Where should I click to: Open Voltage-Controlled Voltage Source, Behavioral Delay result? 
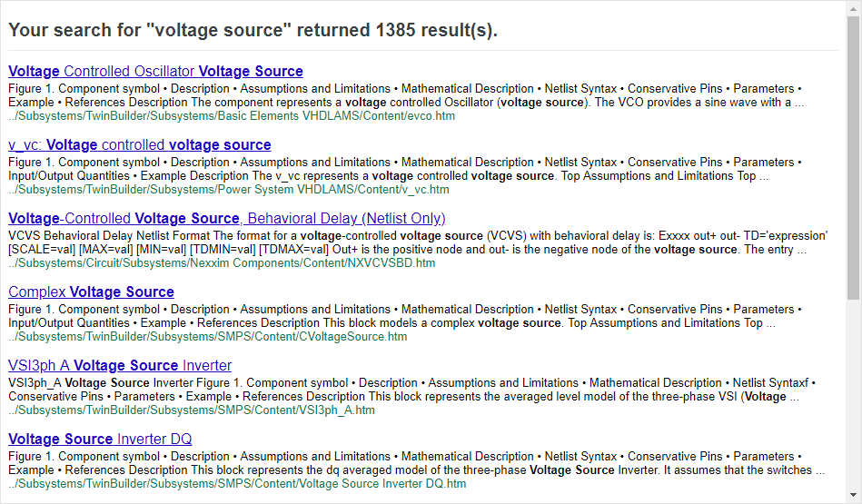coord(226,219)
